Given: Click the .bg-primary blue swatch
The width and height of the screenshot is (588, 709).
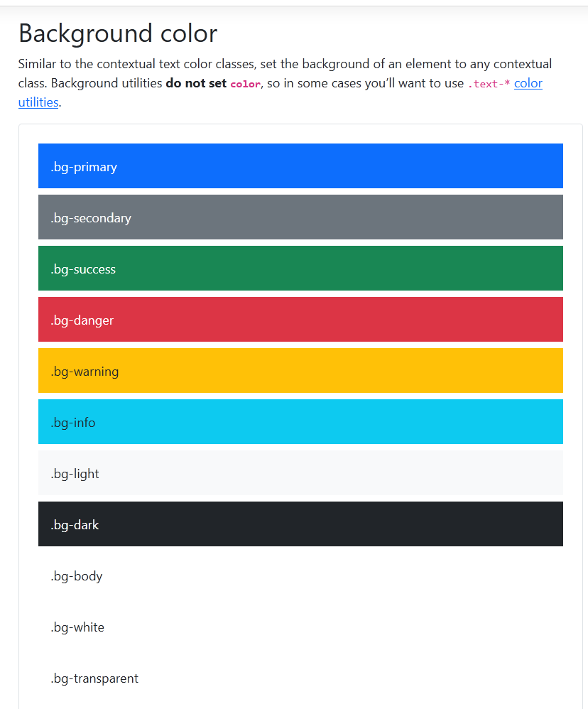Looking at the screenshot, I should click(300, 166).
